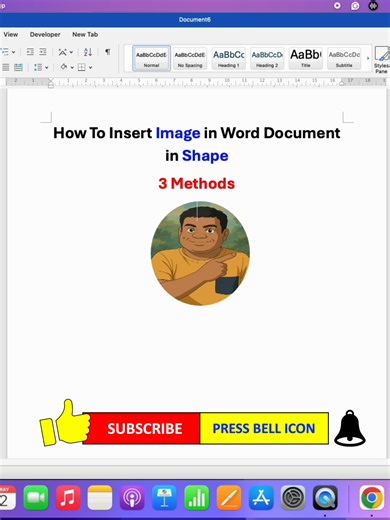Decrease the paragraph indent
Screen dimensions: 390x520
tap(30, 52)
